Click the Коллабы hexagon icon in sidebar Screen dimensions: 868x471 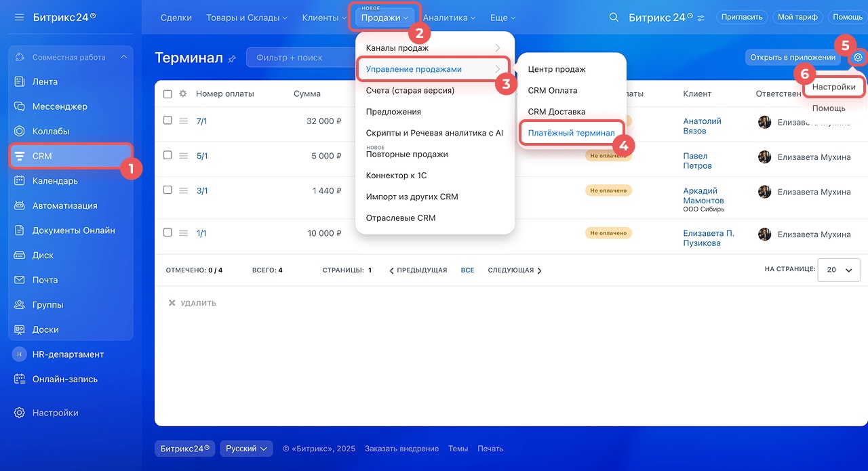(20, 131)
